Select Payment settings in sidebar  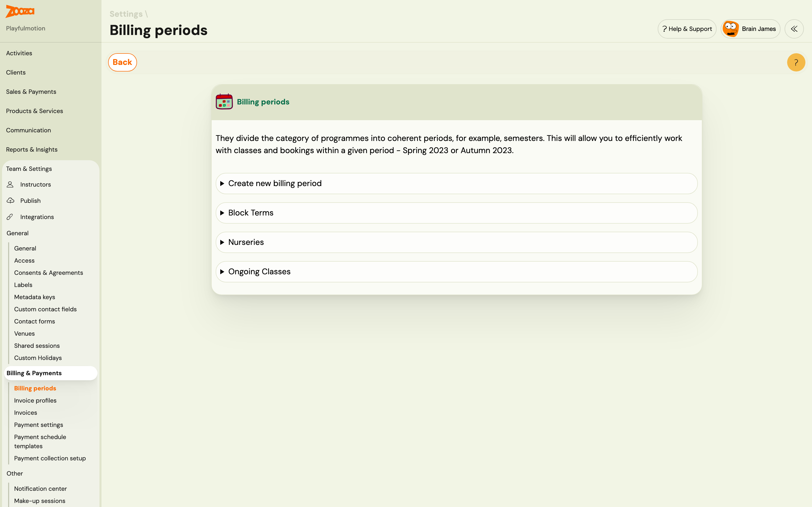pyautogui.click(x=39, y=425)
